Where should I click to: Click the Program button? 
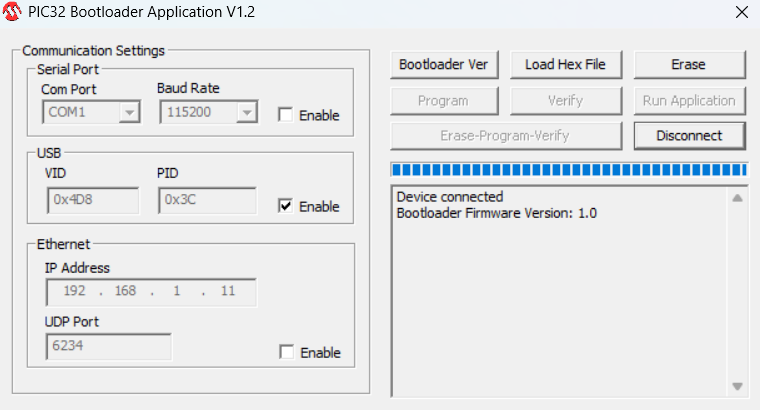444,101
